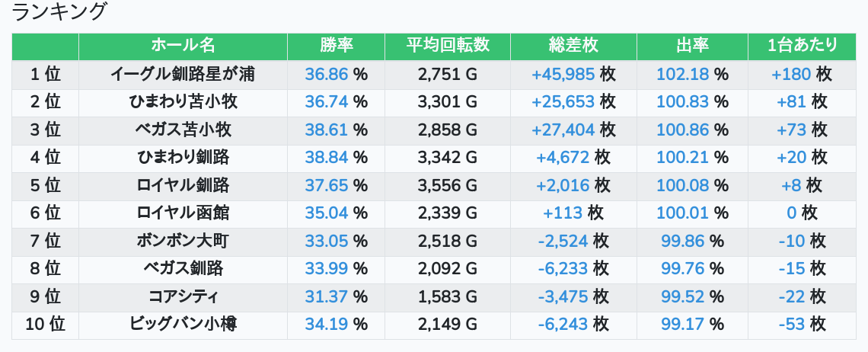Click the ホール名 column header

183,46
